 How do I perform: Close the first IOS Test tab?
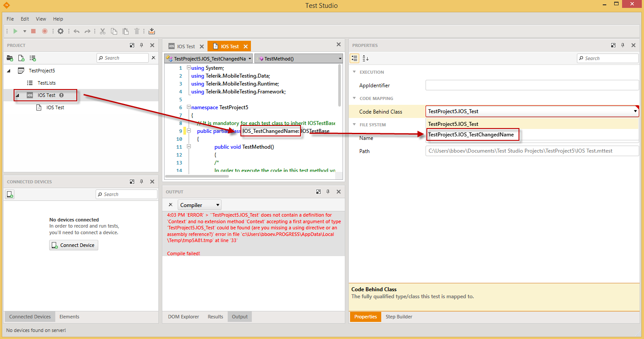pos(202,46)
